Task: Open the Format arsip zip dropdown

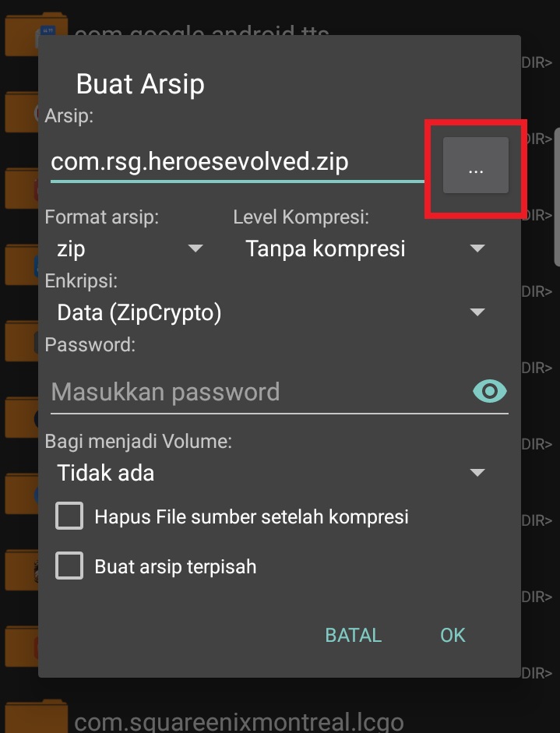Action: tap(129, 248)
